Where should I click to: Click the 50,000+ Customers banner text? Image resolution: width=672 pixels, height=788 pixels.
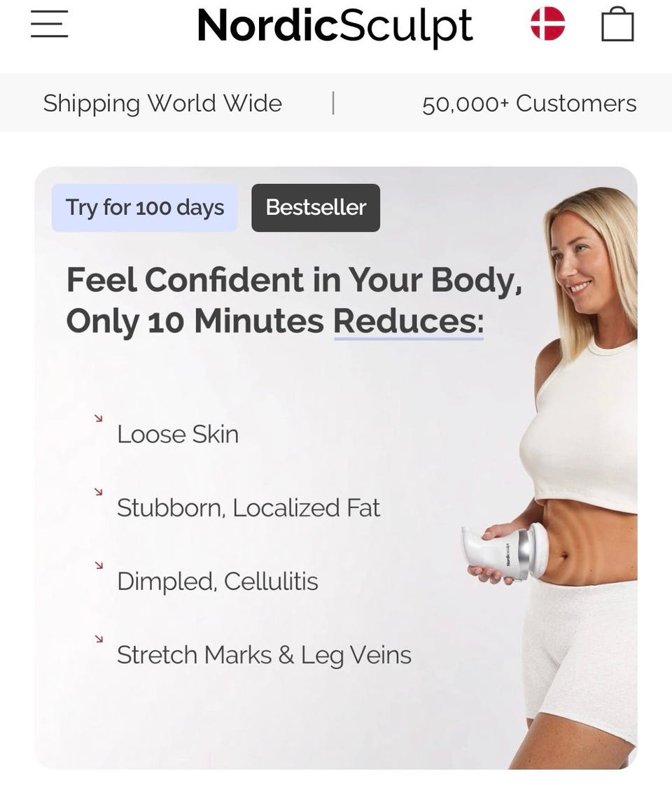[x=529, y=104]
